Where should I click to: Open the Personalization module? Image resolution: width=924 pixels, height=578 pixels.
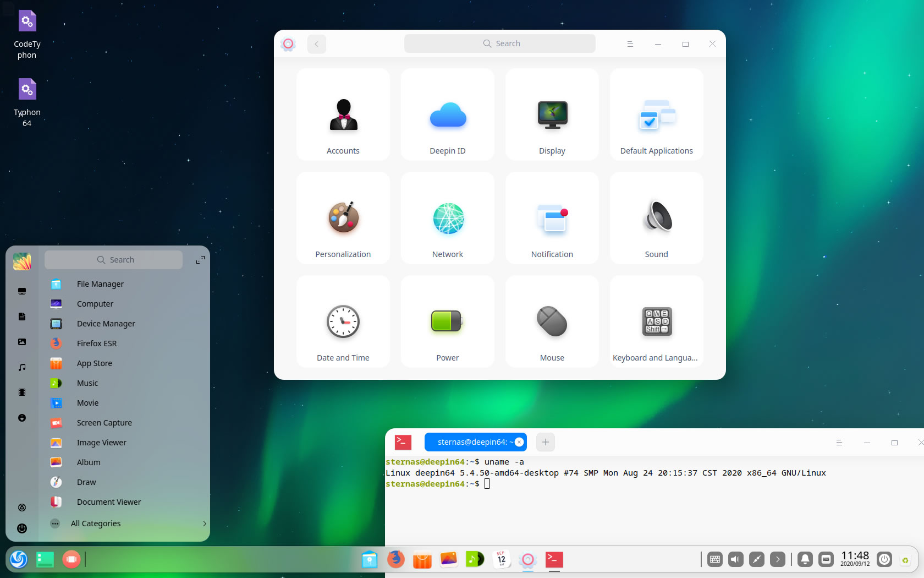coord(343,218)
